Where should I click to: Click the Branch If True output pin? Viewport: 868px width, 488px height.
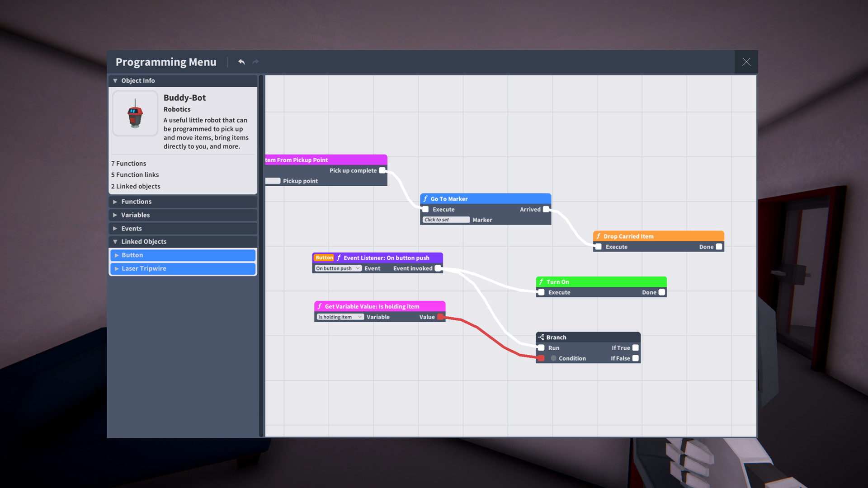coord(635,348)
